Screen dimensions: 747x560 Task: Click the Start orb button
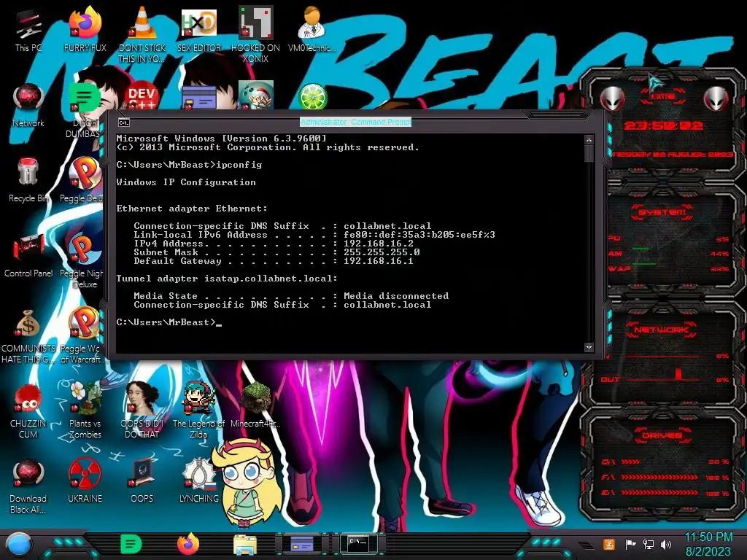tap(19, 545)
